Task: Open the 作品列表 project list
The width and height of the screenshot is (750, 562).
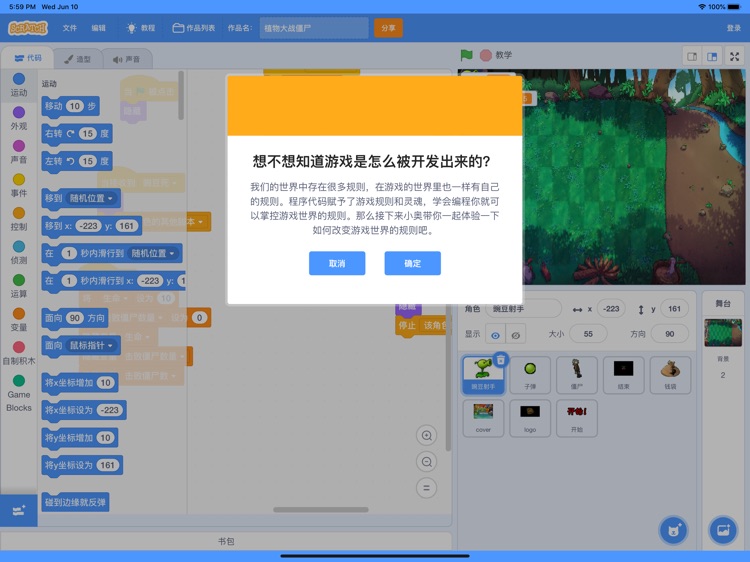Action: tap(194, 28)
